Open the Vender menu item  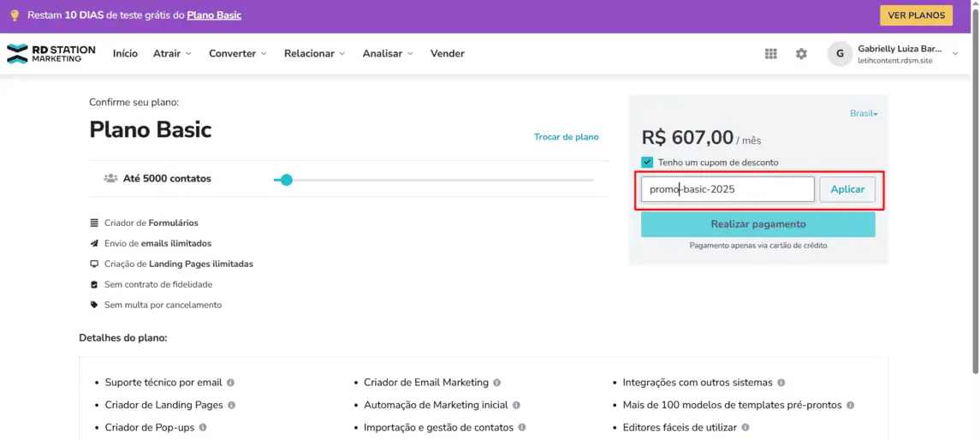point(448,54)
